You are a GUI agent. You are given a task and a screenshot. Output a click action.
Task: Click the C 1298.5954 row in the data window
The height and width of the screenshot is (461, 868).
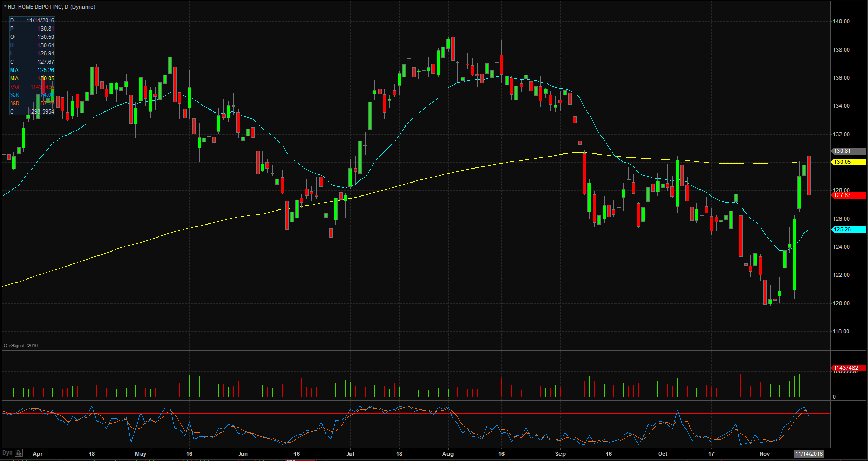pyautogui.click(x=32, y=112)
